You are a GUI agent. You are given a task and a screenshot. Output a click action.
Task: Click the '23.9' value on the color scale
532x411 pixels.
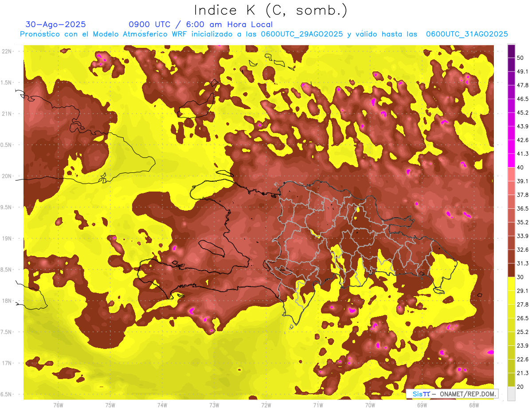click(x=523, y=345)
